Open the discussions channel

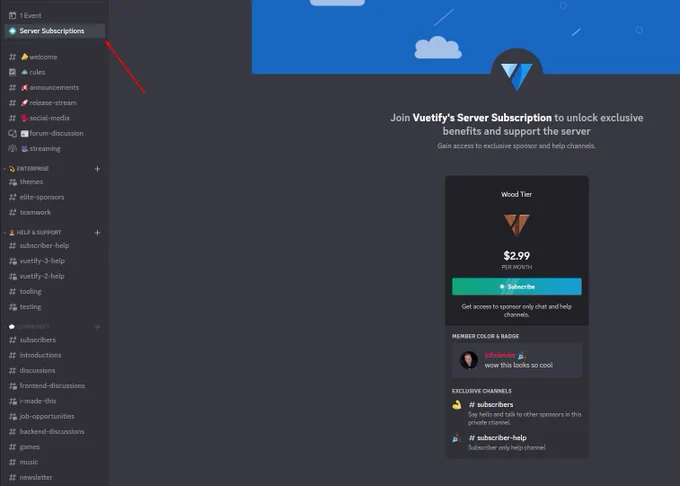click(54, 370)
